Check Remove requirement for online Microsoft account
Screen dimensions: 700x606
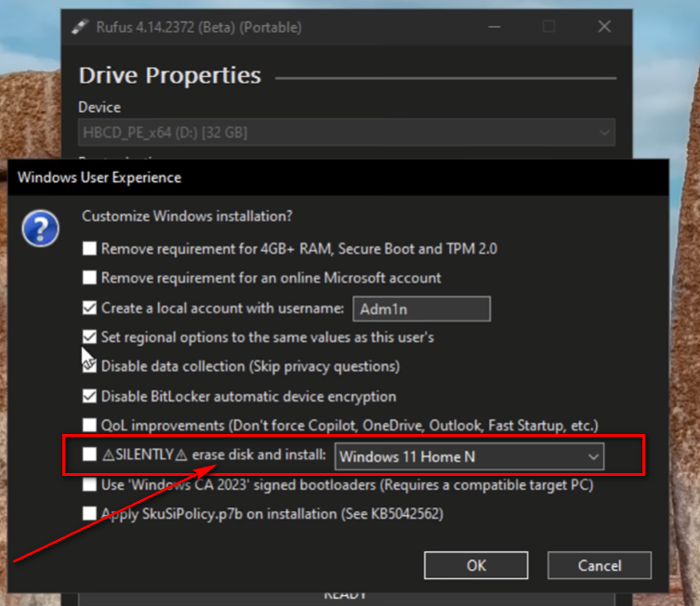click(x=89, y=278)
